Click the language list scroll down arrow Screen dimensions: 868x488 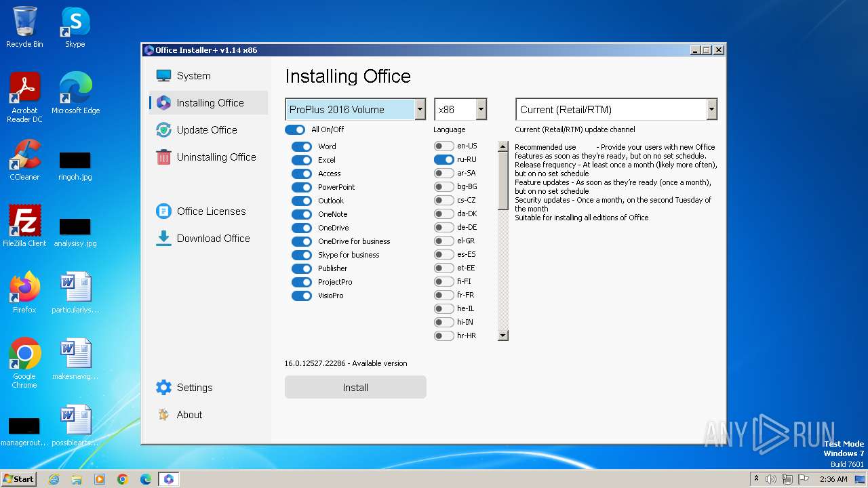(502, 335)
